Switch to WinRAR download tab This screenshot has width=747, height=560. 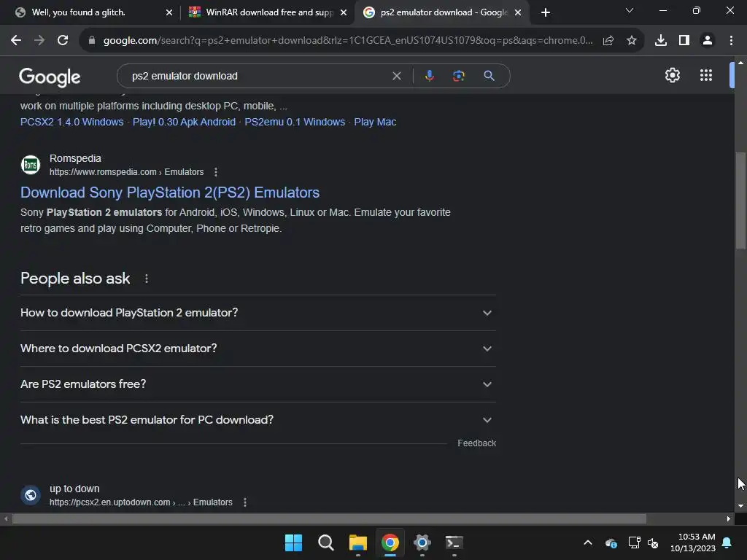(268, 12)
